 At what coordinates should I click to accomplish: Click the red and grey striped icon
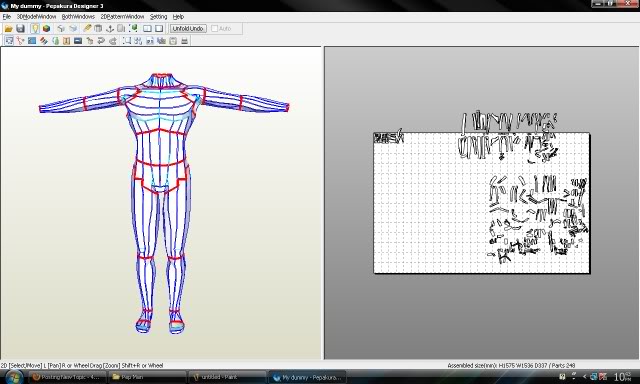click(x=44, y=41)
